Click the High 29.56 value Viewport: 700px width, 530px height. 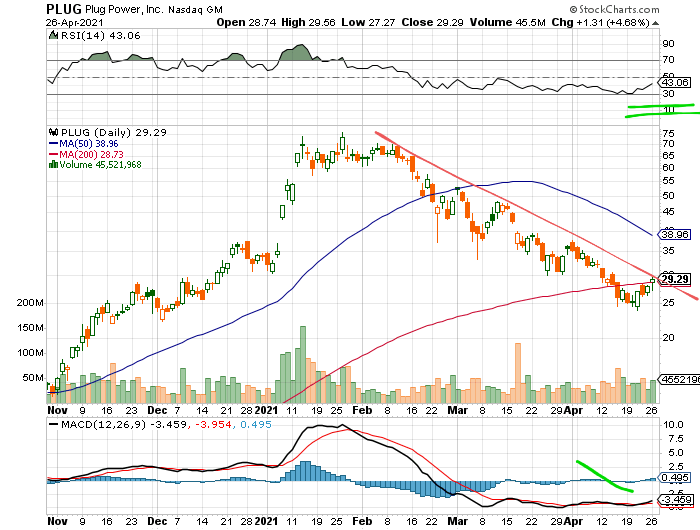click(x=308, y=22)
